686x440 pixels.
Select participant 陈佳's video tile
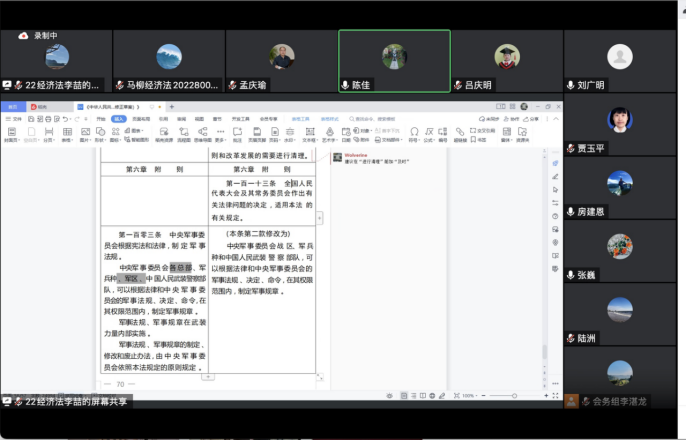394,61
